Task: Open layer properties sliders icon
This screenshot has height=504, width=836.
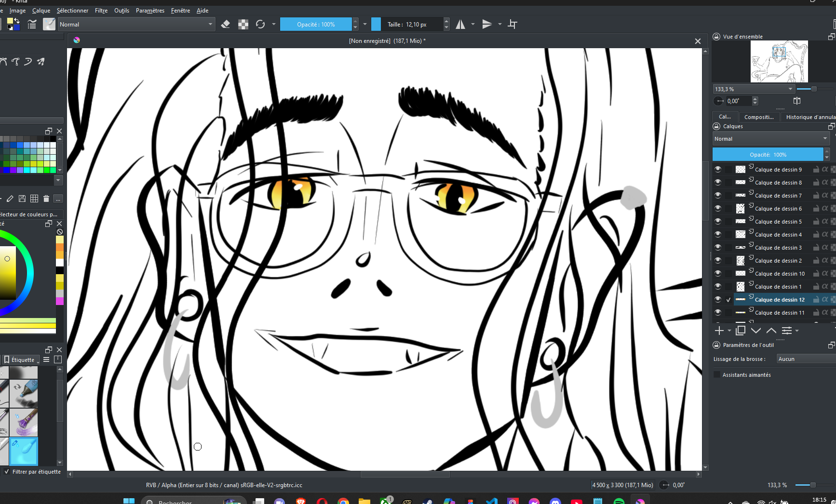Action: (x=787, y=330)
